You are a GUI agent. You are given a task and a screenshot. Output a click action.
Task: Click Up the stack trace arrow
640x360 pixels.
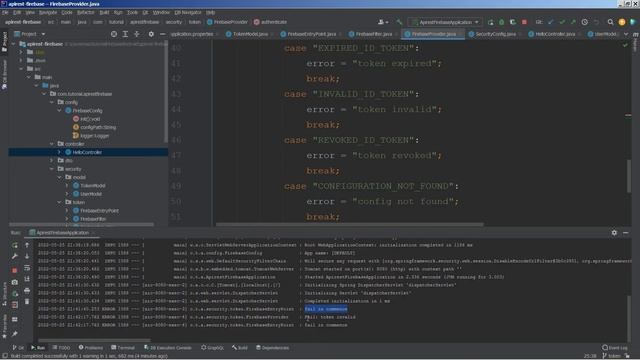[27, 245]
